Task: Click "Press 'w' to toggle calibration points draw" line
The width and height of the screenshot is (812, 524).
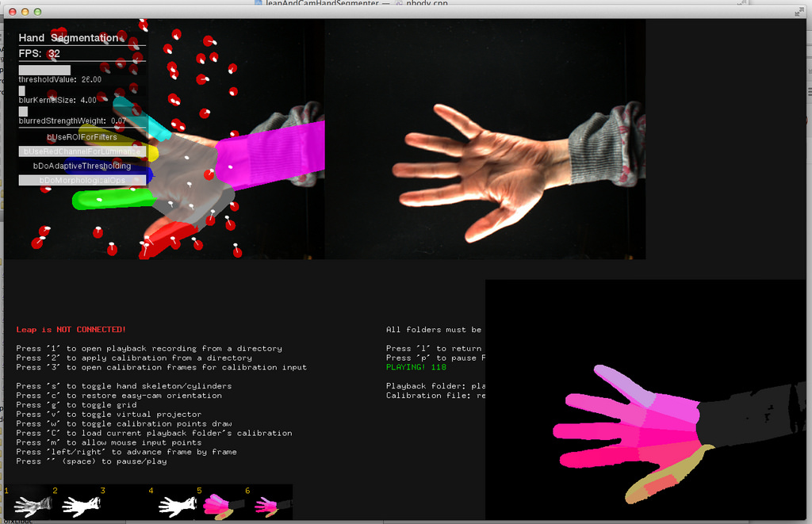Action: coord(124,423)
